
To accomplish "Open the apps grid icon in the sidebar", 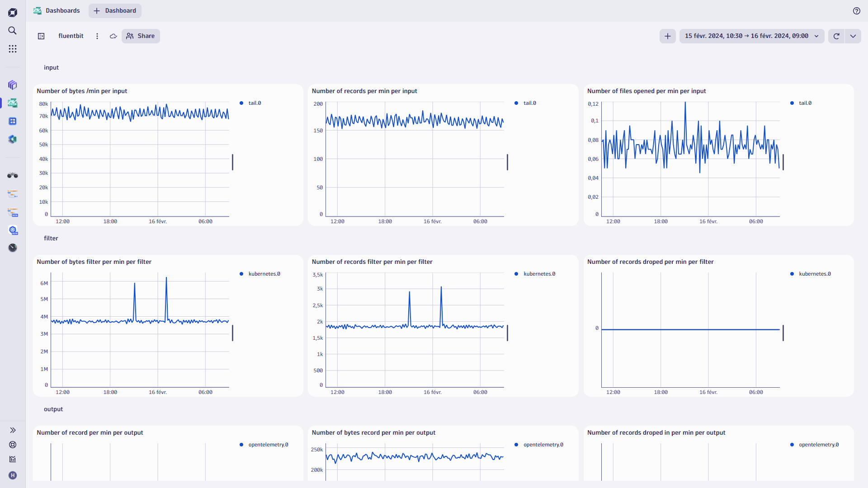I will click(12, 49).
